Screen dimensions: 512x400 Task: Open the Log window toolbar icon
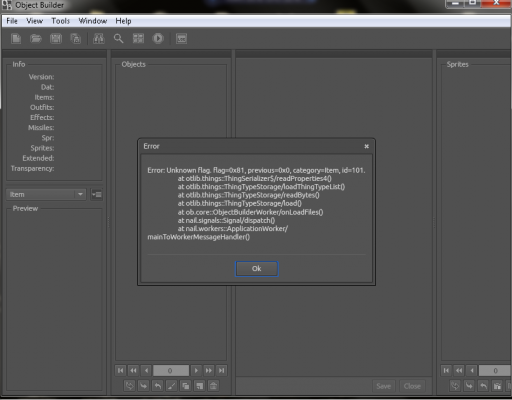181,39
